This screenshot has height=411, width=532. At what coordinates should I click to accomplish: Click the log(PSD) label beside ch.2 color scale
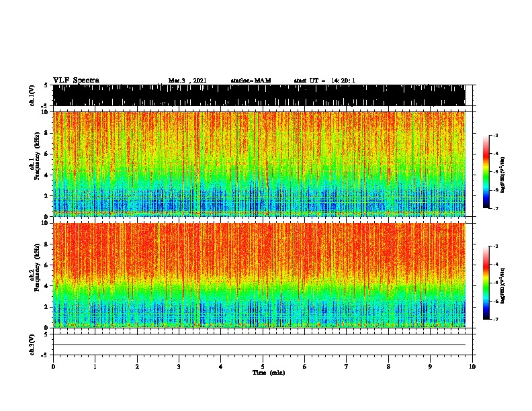(x=503, y=285)
